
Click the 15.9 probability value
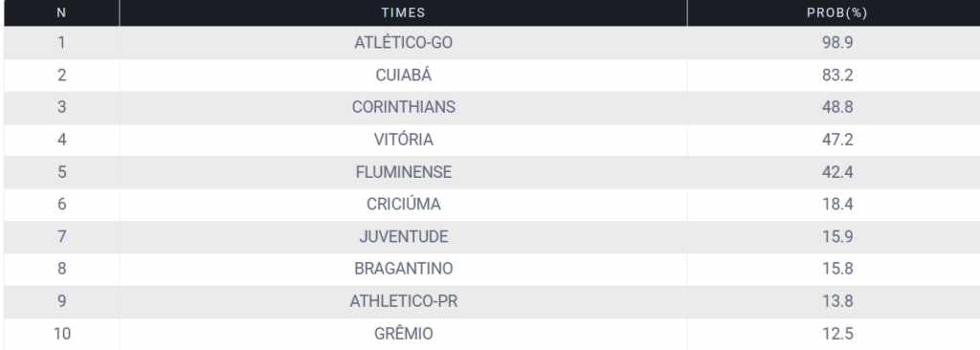coord(837,237)
